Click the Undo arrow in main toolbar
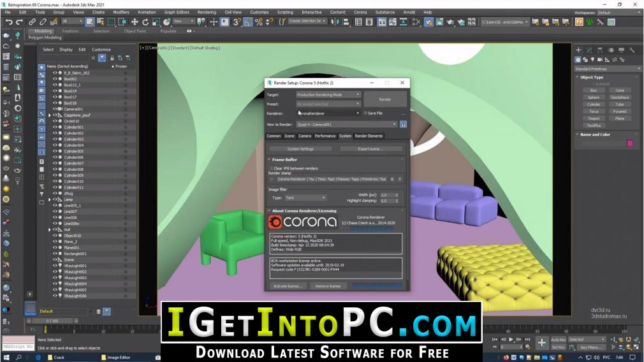644x362 pixels. (9, 22)
